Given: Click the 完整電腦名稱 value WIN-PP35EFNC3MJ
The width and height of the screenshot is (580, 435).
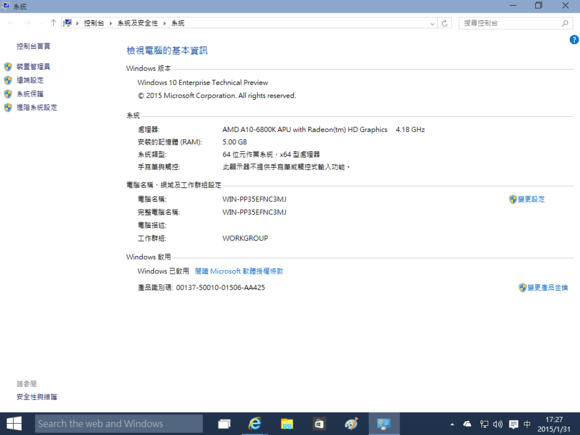Looking at the screenshot, I should coord(254,212).
